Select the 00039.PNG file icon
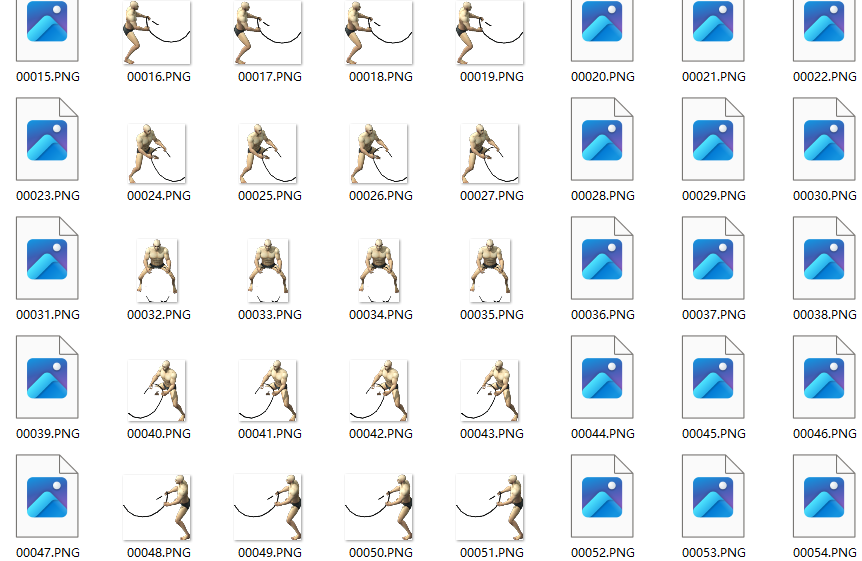862x561 pixels. click(47, 380)
